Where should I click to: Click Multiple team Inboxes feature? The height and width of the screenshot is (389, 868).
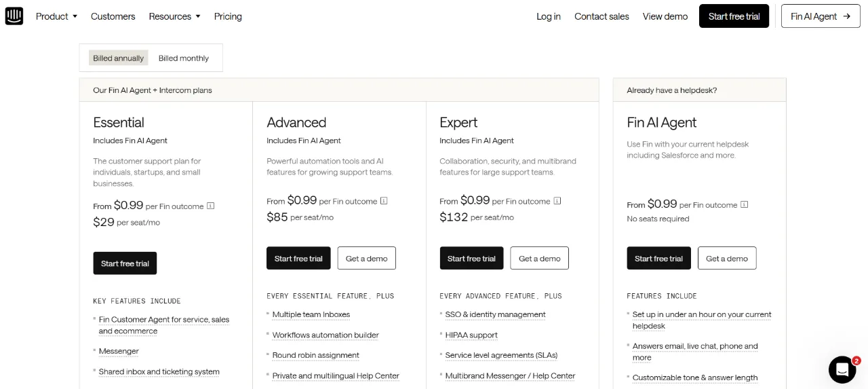[311, 314]
